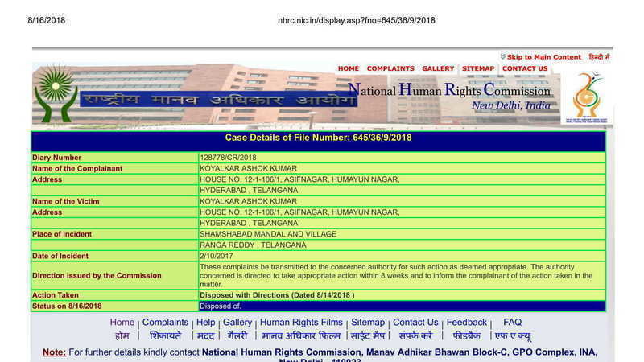644x362 pixels.
Task: Open HOME in the top navigation bar
Action: point(349,68)
